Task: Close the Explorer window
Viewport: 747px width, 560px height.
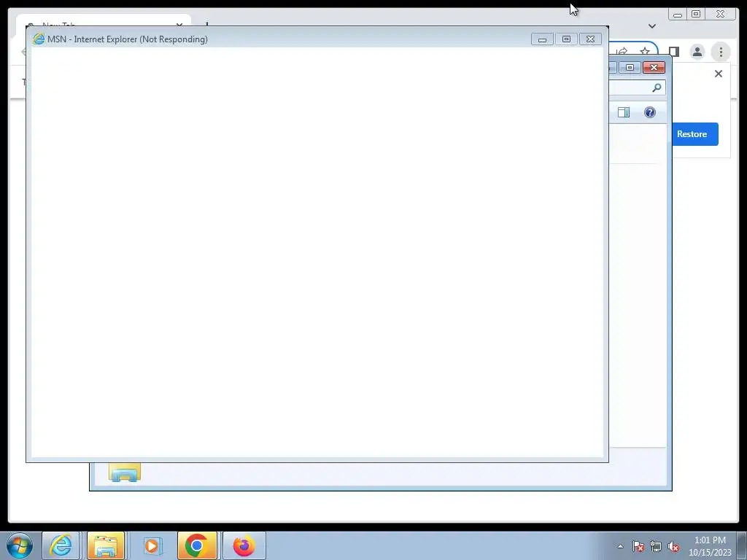Action: tap(654, 68)
